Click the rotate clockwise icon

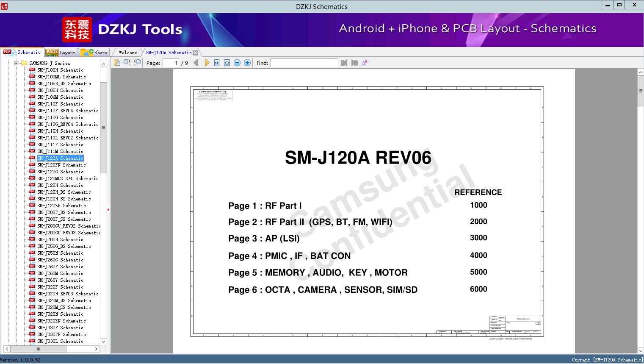pos(137,63)
